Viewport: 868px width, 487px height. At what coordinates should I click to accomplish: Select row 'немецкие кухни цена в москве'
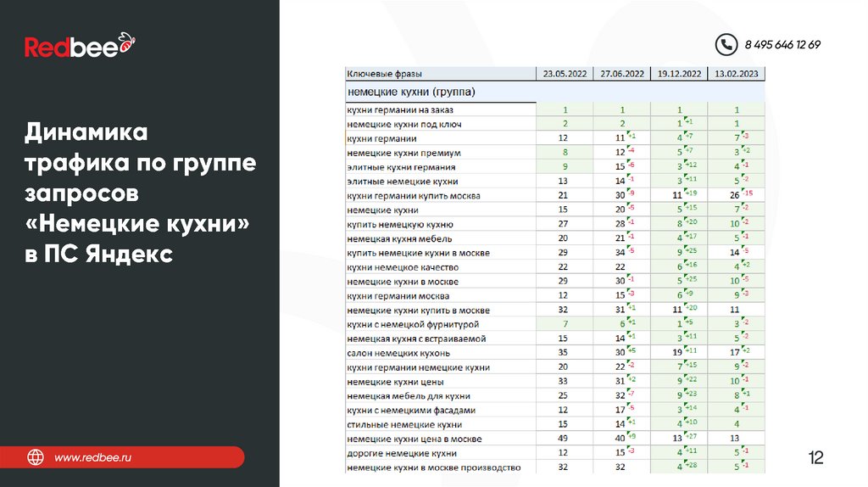555,439
